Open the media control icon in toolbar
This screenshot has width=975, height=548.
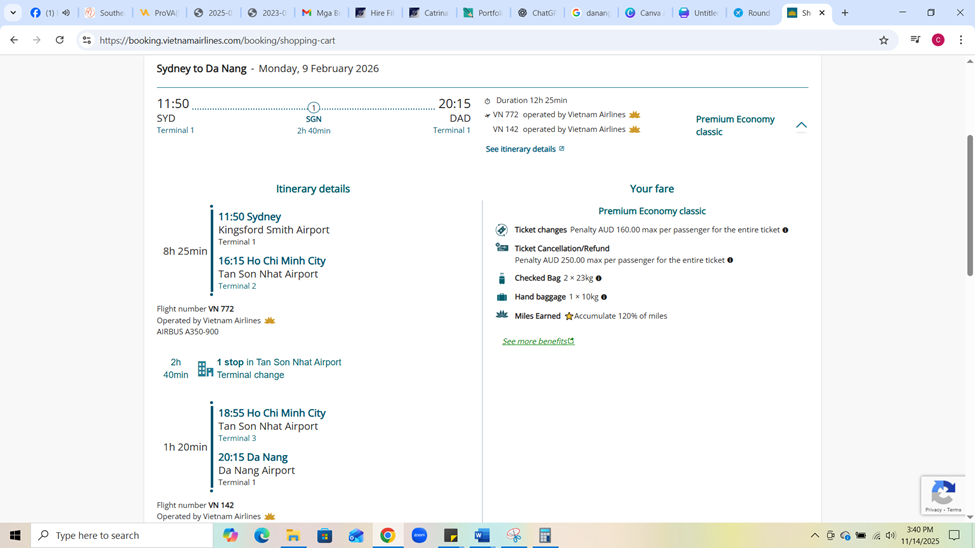coord(915,40)
